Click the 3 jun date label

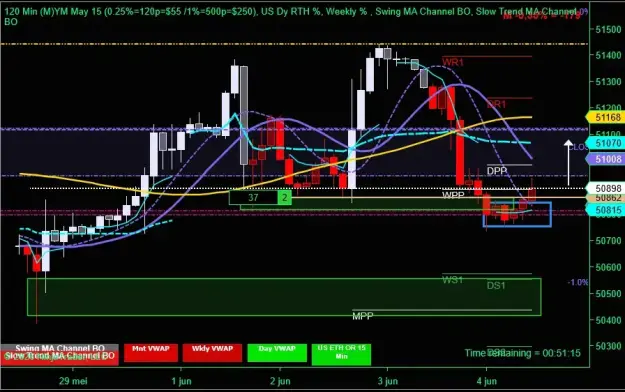coord(387,381)
